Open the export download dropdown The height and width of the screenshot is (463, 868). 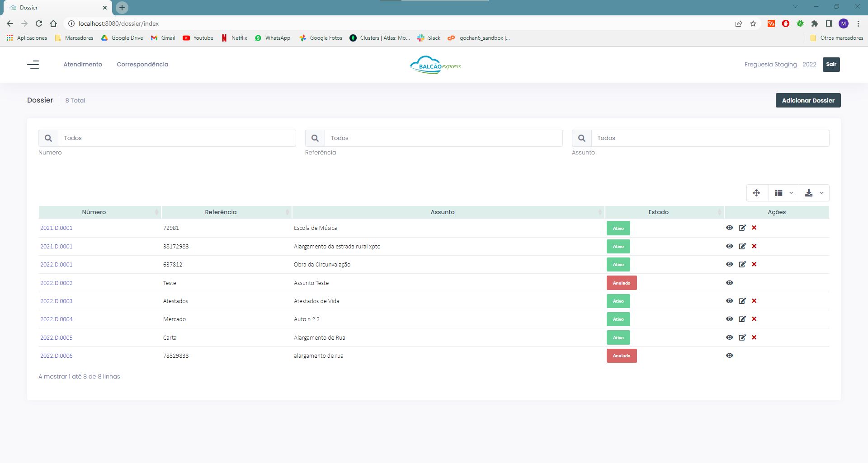point(814,193)
